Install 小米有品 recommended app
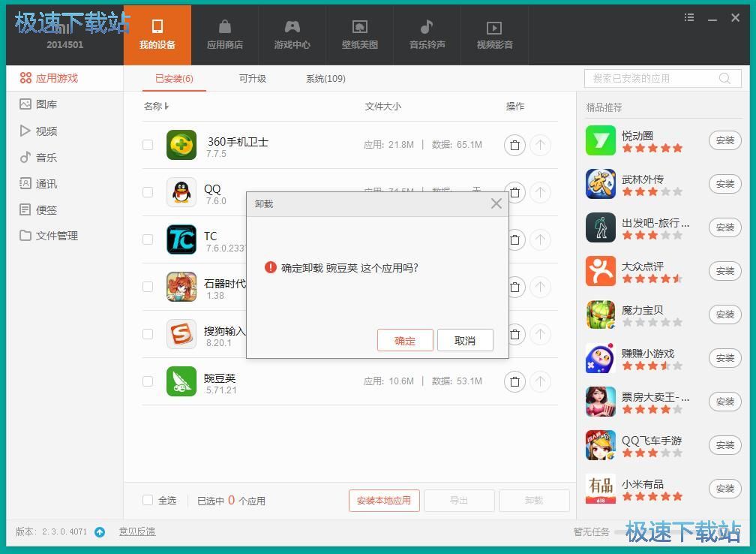The height and width of the screenshot is (554, 756). (x=724, y=489)
